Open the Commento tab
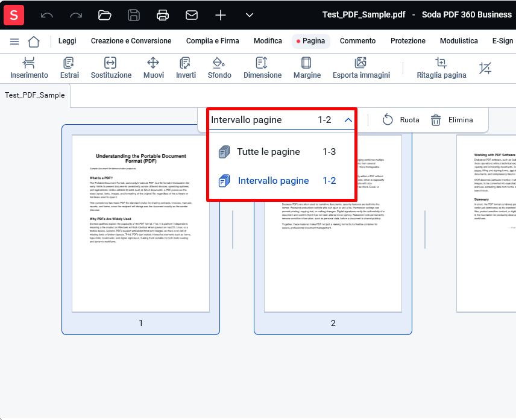 coord(357,41)
